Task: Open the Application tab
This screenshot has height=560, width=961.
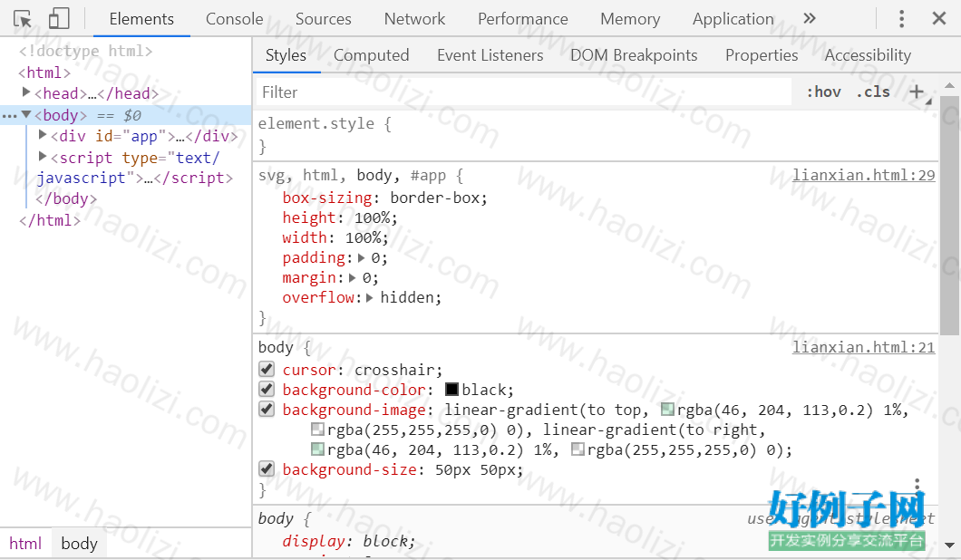Action: click(733, 19)
